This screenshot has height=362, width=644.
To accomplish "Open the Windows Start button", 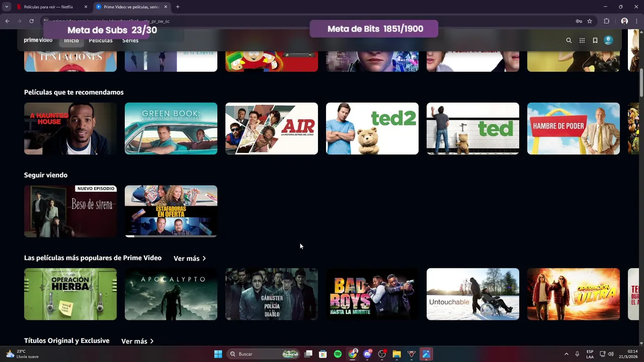I will tap(218, 354).
